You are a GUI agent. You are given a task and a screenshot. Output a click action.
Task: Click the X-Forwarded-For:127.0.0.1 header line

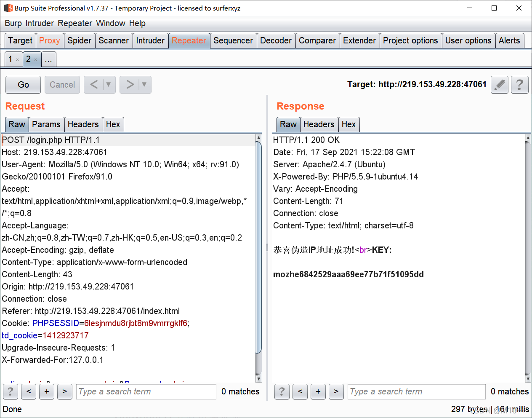pos(53,360)
